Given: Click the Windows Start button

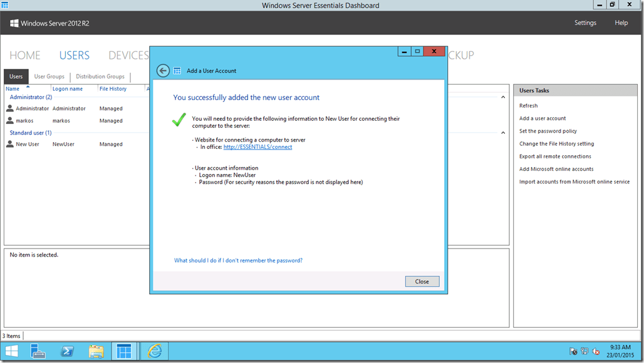Looking at the screenshot, I should [11, 351].
